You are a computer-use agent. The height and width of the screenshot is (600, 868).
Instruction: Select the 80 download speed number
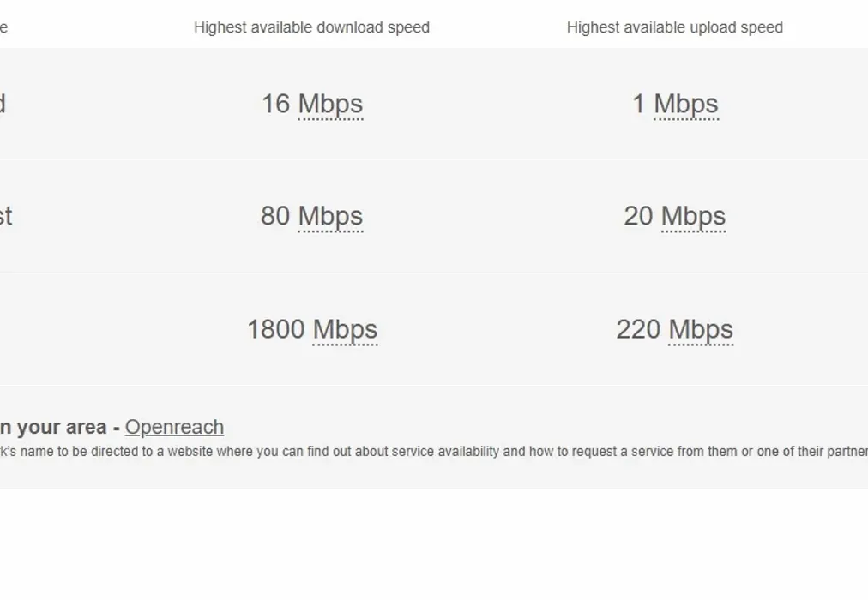[x=275, y=217]
